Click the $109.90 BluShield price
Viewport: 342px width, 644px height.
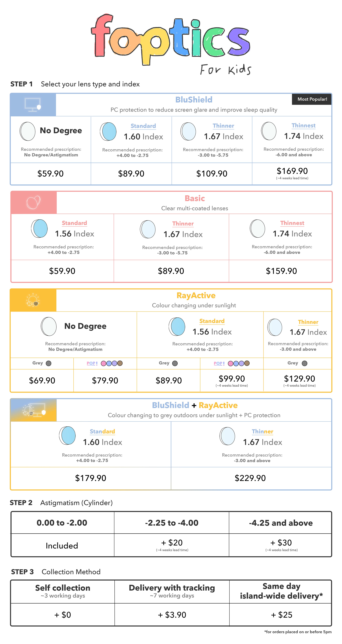(x=212, y=174)
